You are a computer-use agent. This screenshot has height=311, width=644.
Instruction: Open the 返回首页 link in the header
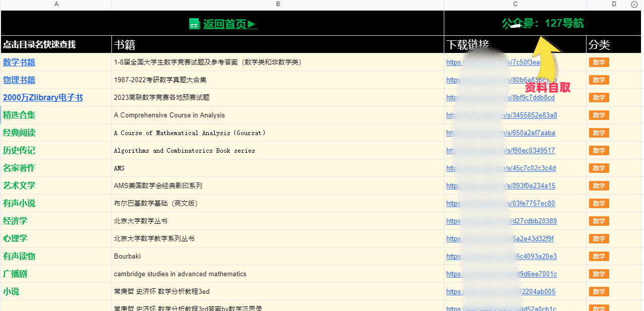pos(229,24)
